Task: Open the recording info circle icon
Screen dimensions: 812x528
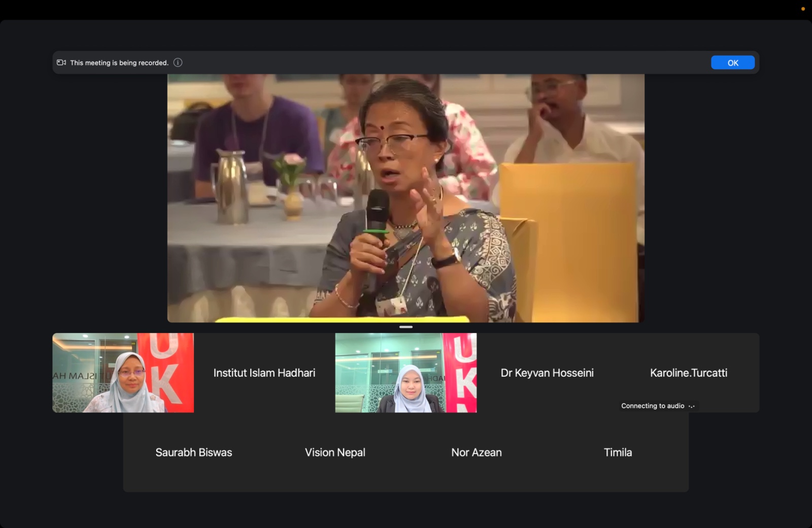Action: tap(178, 62)
